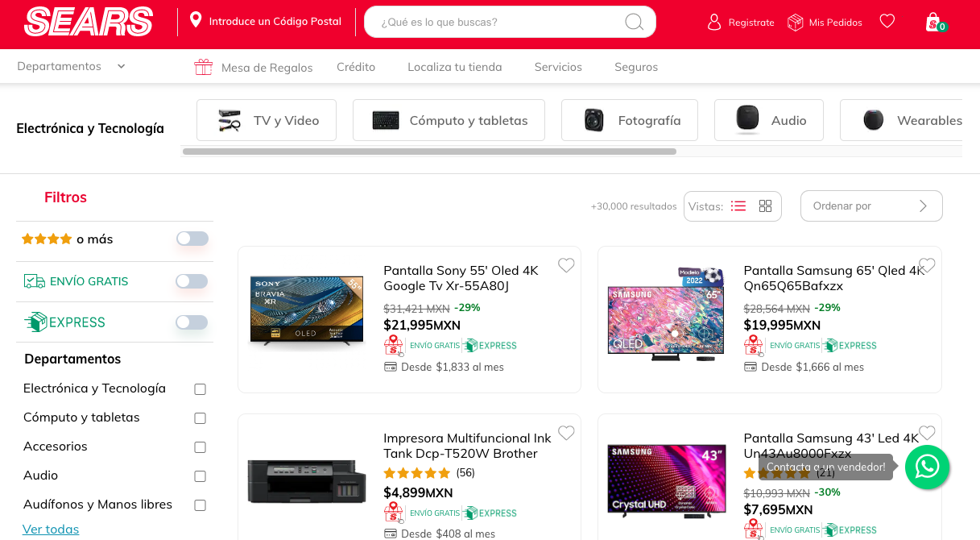Click card icon beside Desde $1,833 al mes

pos(391,367)
